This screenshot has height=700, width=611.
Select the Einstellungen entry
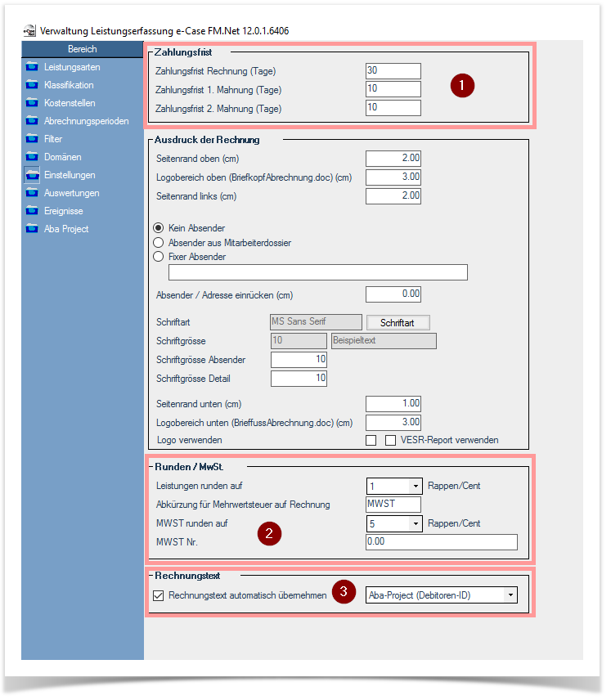(x=70, y=175)
